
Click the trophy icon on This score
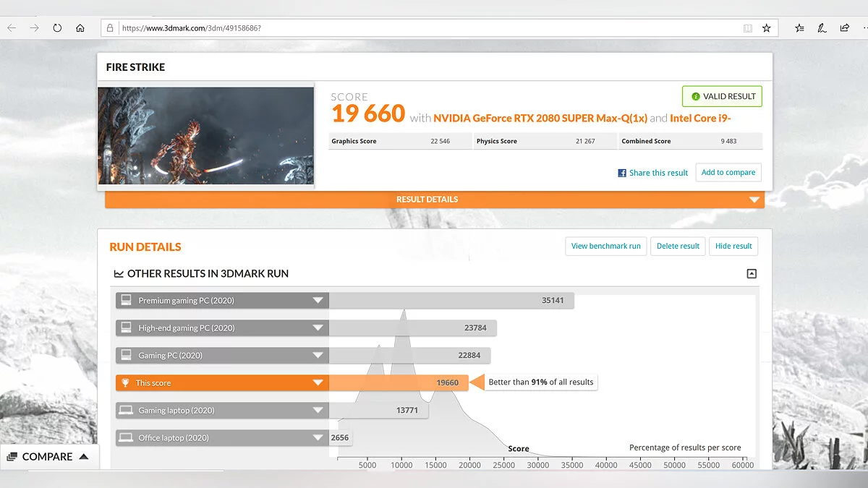pos(126,383)
